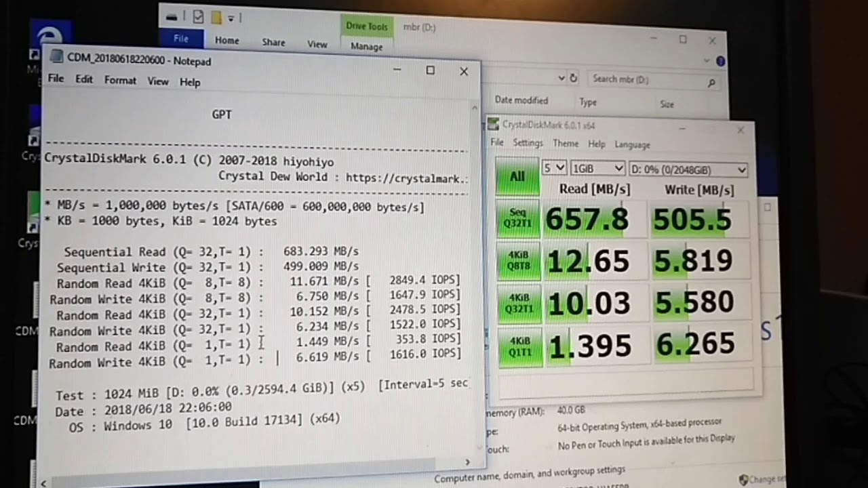Click Notepad's horizontal scrollbar right arrow
This screenshot has width=868, height=488.
[x=467, y=462]
